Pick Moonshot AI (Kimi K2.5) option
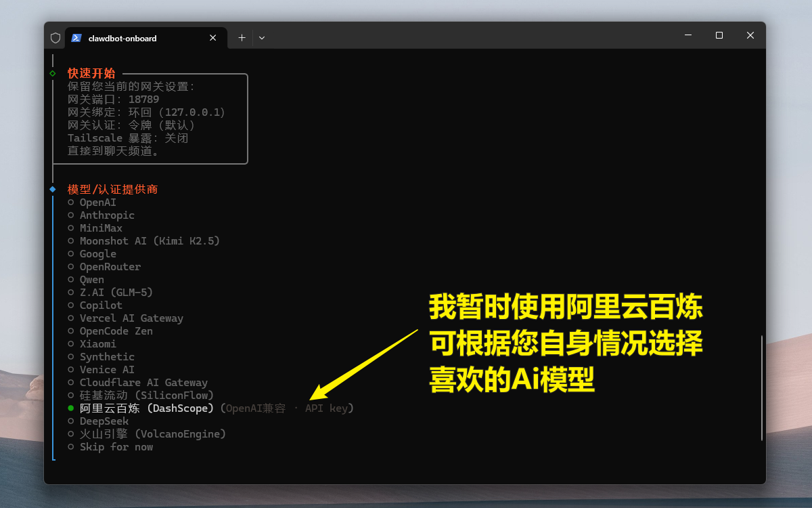Screen dimensions: 812x508 (150, 241)
